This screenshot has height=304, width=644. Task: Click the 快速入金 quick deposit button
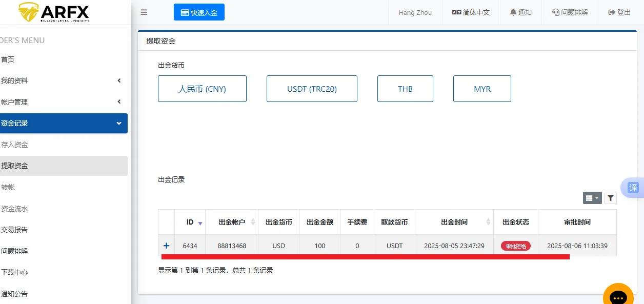(199, 13)
